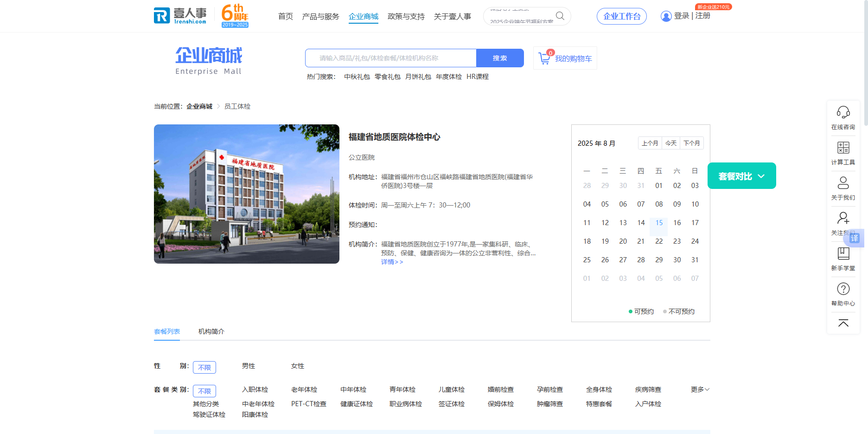Select 全身体检 package category
The width and height of the screenshot is (868, 434).
click(599, 389)
